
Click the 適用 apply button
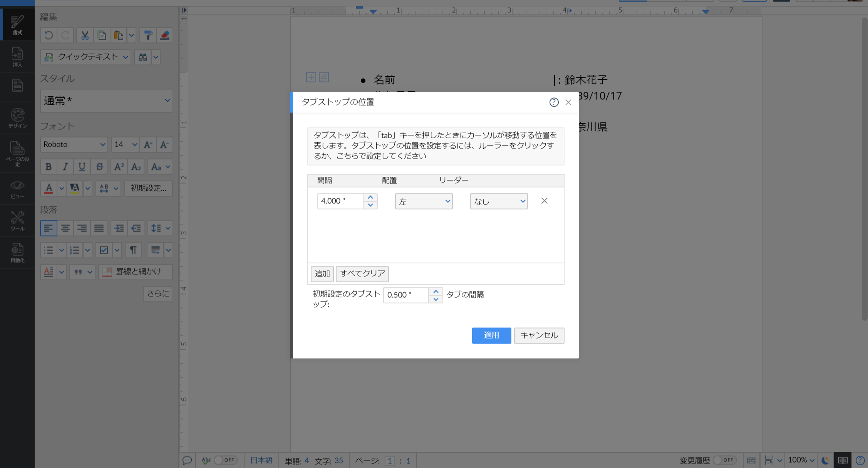[491, 335]
